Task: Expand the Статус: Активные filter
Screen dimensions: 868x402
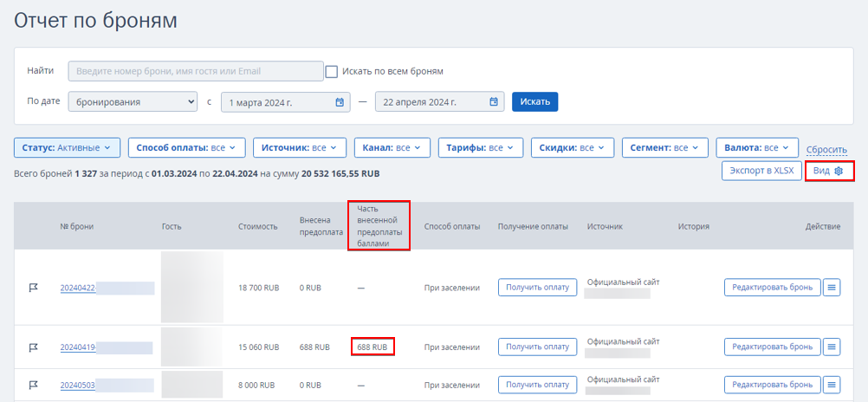Action: click(x=67, y=148)
